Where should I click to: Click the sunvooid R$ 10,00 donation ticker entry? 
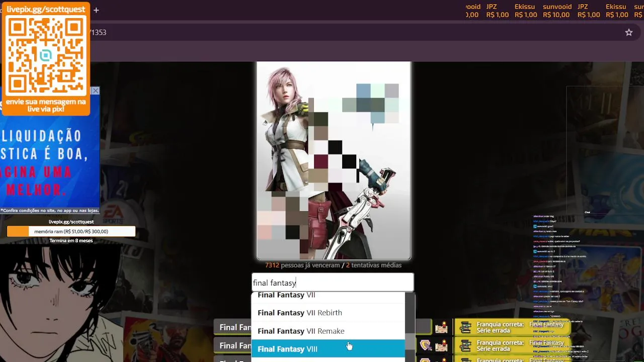[x=556, y=11]
